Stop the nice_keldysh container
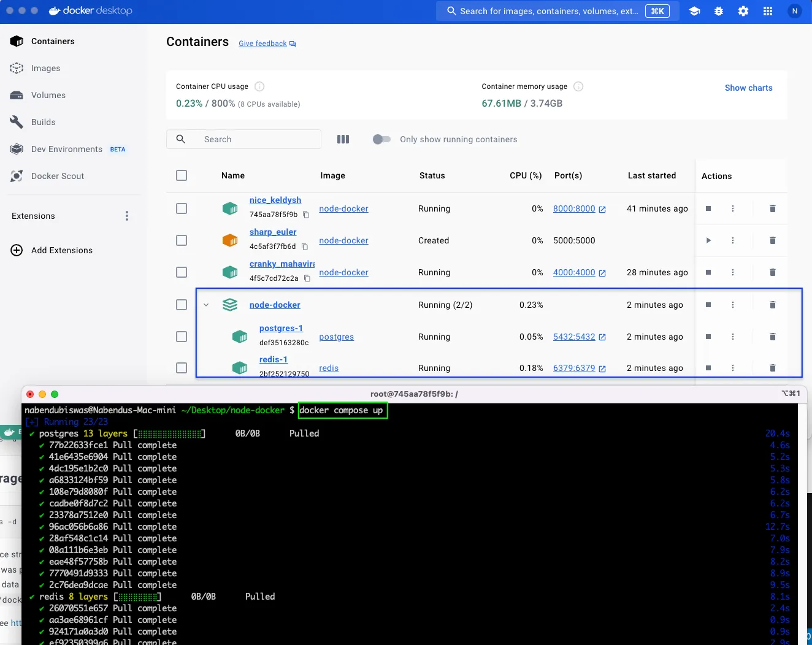The height and width of the screenshot is (645, 812). (x=708, y=208)
